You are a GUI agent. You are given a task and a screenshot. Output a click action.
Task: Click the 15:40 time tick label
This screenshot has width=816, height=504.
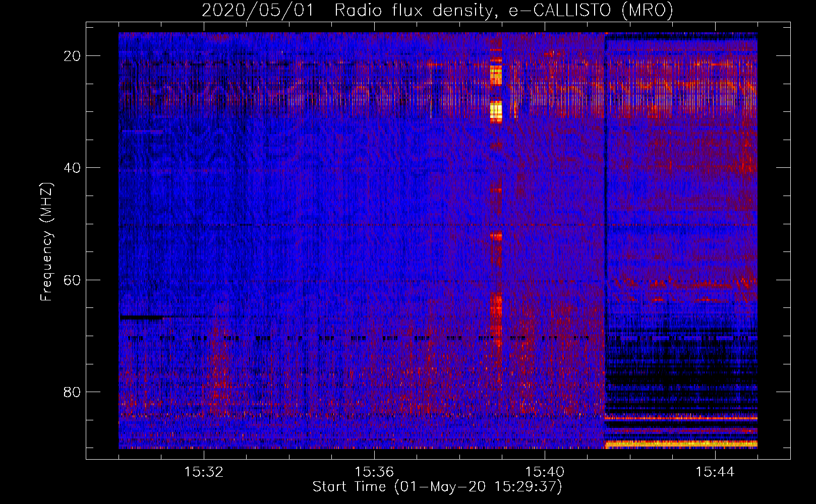545,472
